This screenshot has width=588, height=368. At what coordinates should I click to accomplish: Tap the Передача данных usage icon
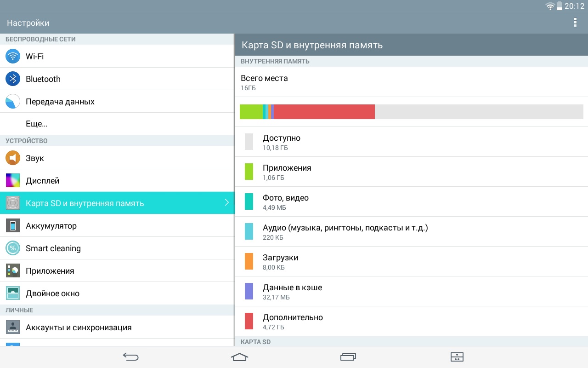pos(13,102)
